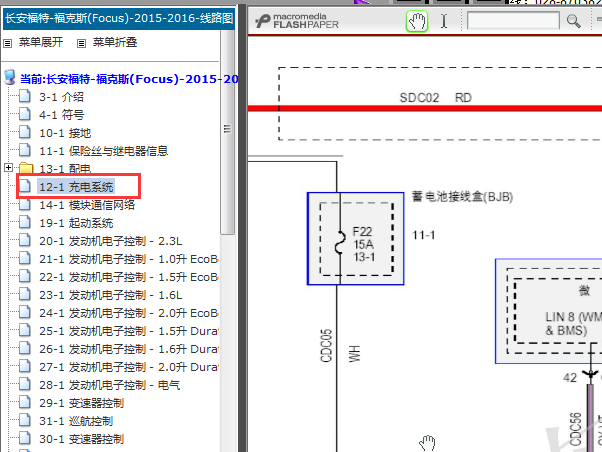Image resolution: width=602 pixels, height=452 pixels.
Task: Click the 蓄电池接线盒(BJB) label
Action: click(x=462, y=197)
